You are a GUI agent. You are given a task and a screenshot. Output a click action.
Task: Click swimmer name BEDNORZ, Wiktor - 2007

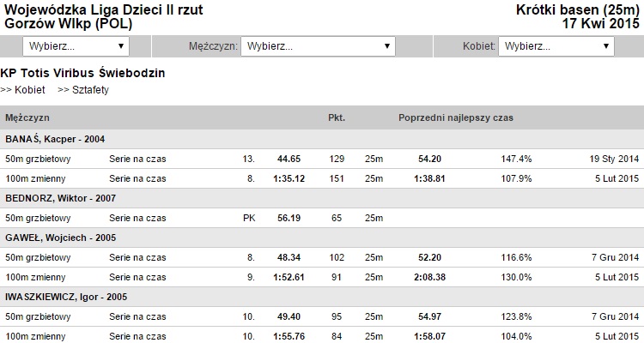60,198
